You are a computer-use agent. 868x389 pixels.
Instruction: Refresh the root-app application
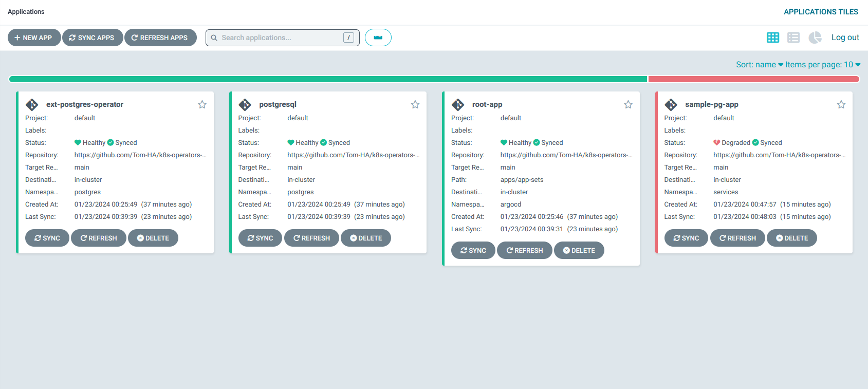(x=525, y=250)
